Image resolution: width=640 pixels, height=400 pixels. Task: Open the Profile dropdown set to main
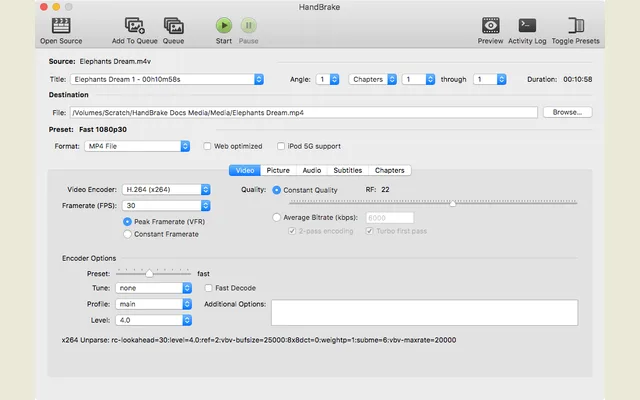click(153, 304)
